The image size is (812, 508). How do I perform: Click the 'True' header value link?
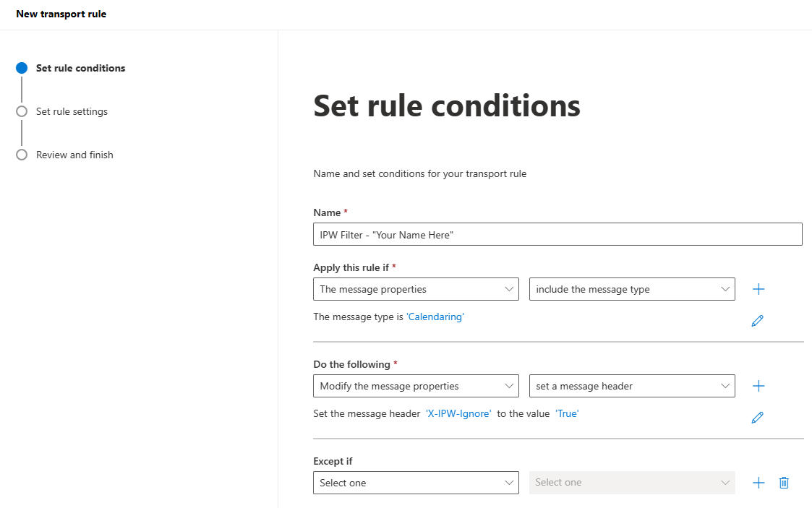(567, 413)
